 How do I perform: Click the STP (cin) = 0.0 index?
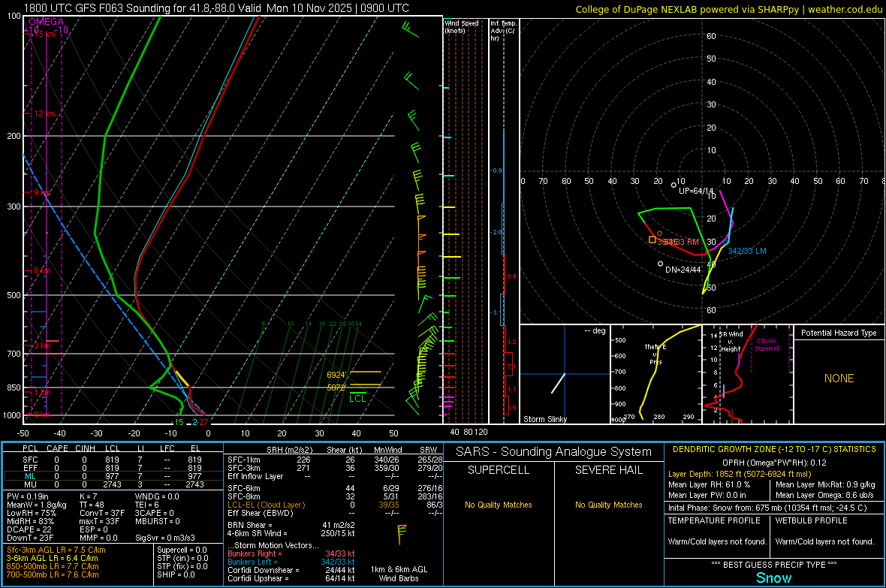click(x=182, y=558)
